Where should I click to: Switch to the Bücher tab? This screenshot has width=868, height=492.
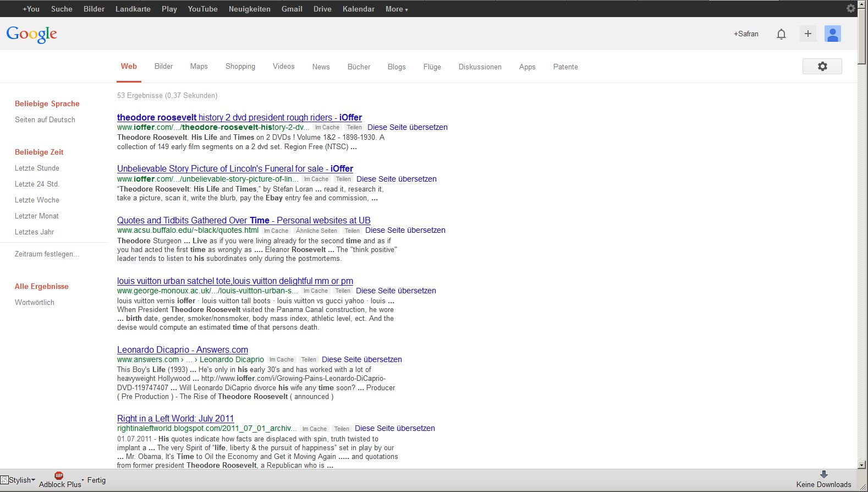(x=359, y=67)
